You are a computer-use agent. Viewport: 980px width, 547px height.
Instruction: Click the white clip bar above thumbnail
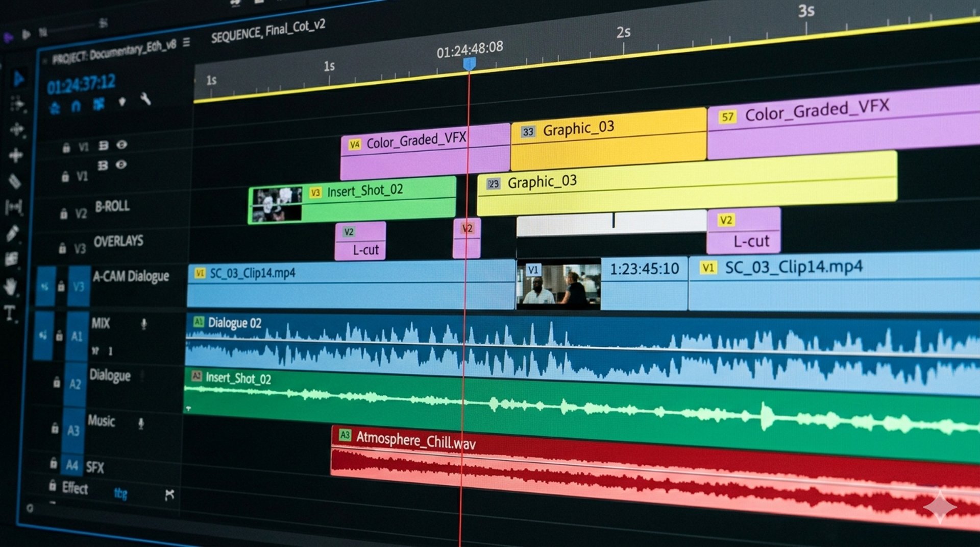(x=611, y=224)
